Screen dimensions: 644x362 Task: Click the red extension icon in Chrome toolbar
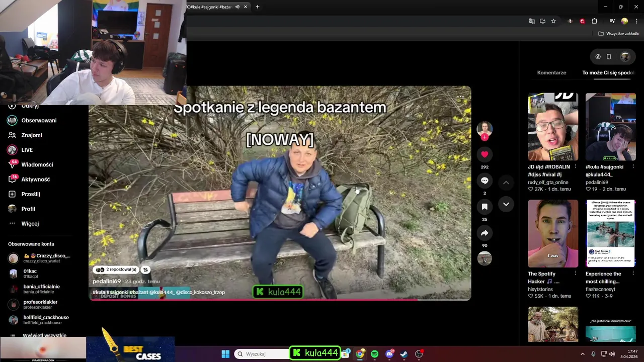pos(582,21)
